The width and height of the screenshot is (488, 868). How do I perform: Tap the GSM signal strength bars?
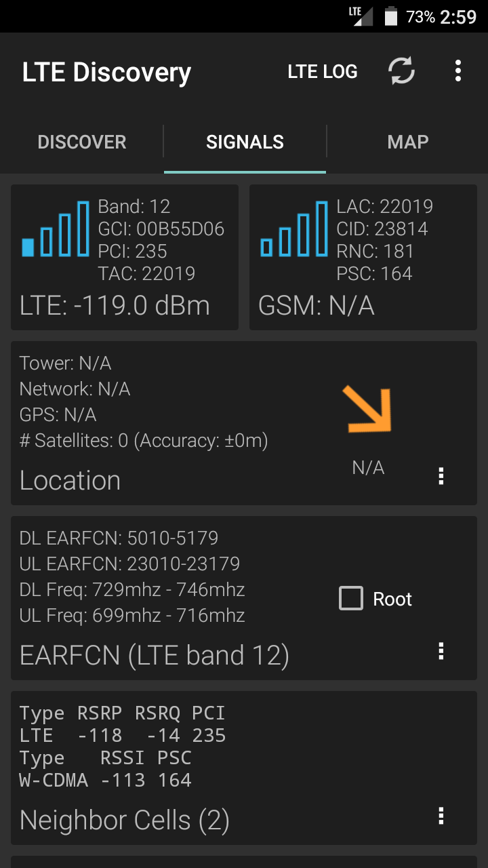294,229
